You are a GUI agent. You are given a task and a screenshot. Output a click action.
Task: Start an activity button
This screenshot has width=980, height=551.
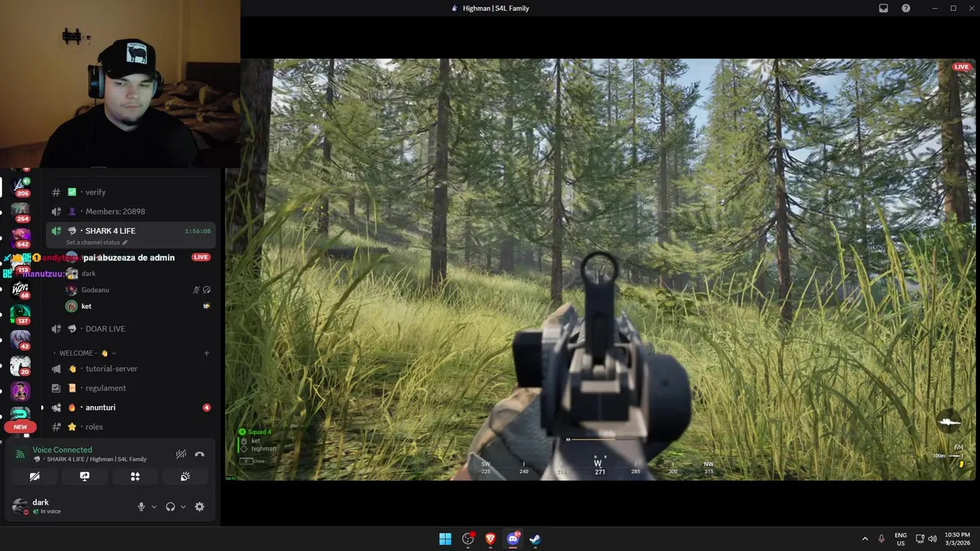pos(135,476)
